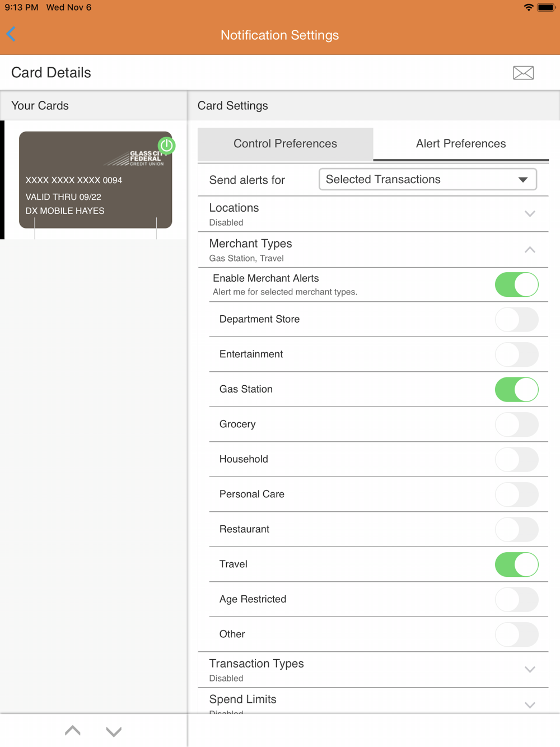Select Alert Preferences tab
The image size is (560, 747).
(x=461, y=143)
